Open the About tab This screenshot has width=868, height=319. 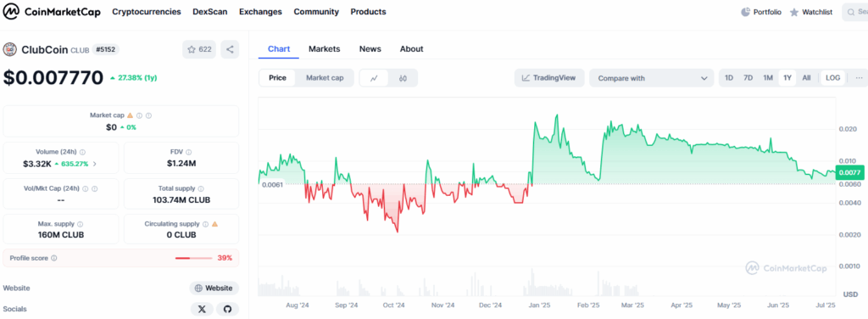click(411, 48)
